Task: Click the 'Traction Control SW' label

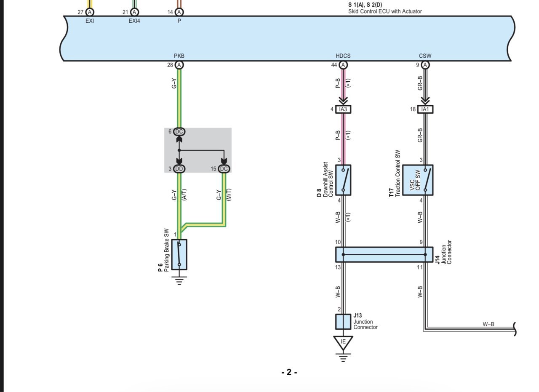Action: pos(398,174)
